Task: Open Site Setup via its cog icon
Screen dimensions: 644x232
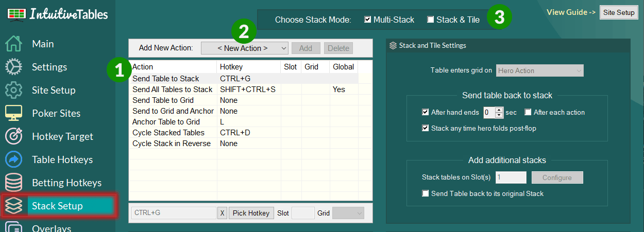Action: click(13, 91)
